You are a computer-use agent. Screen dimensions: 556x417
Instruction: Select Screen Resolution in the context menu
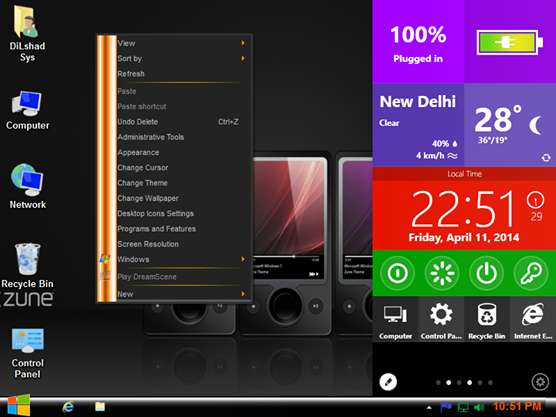tap(181, 244)
